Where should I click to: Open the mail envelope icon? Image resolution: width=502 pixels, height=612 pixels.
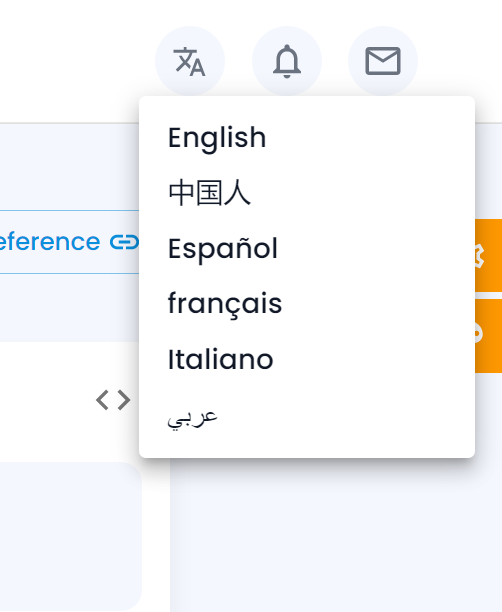383,61
